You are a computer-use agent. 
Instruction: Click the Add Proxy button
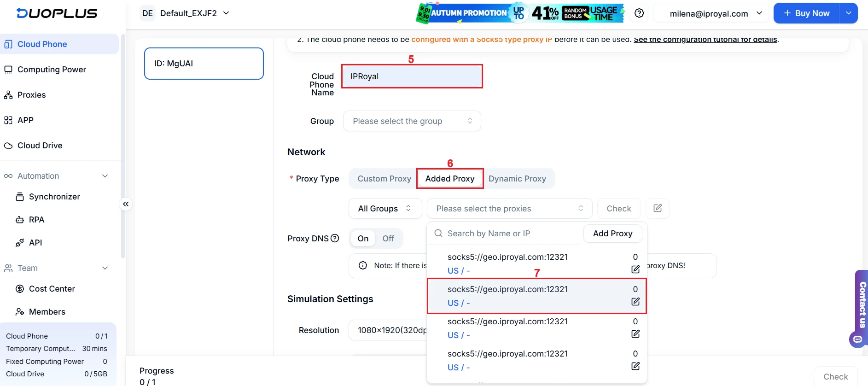[612, 234]
